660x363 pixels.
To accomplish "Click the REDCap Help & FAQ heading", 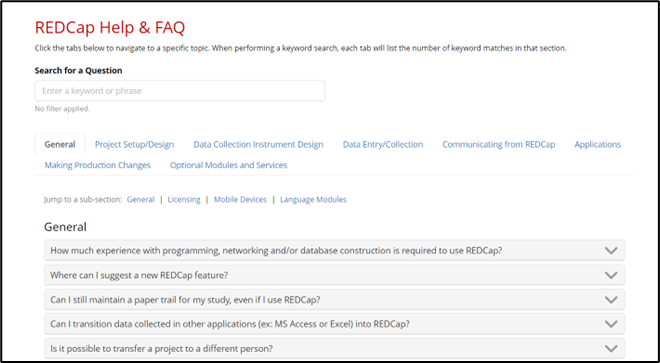I will click(x=110, y=28).
